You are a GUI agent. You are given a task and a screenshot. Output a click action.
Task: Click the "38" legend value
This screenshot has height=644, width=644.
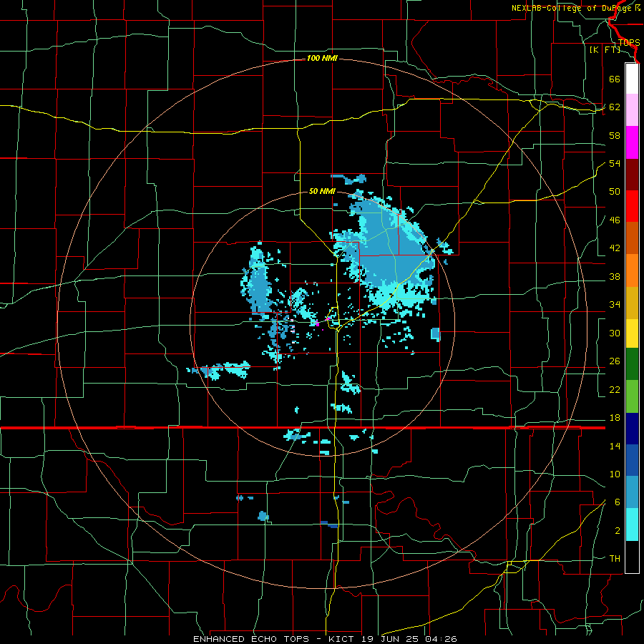pyautogui.click(x=615, y=277)
